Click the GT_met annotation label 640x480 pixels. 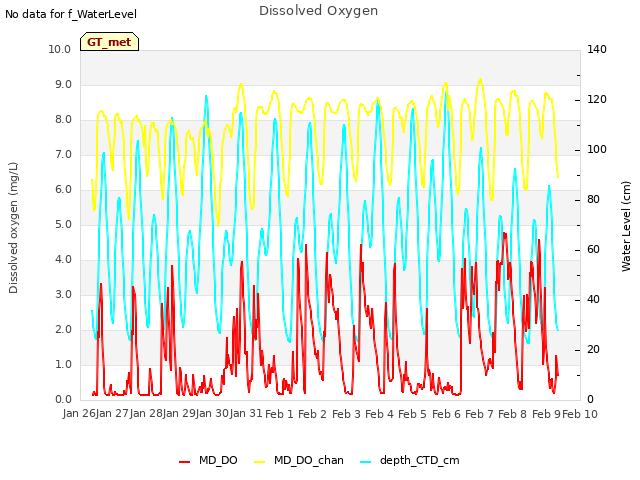pyautogui.click(x=109, y=42)
